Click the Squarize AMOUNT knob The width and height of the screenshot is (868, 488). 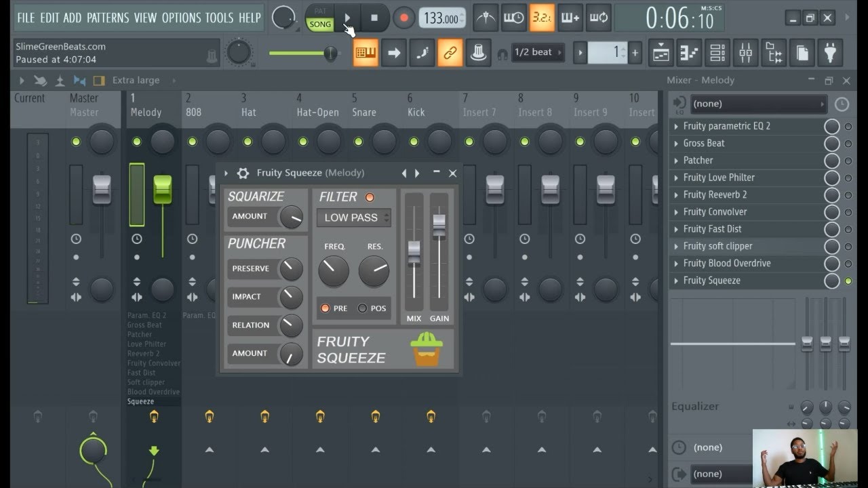pos(292,218)
